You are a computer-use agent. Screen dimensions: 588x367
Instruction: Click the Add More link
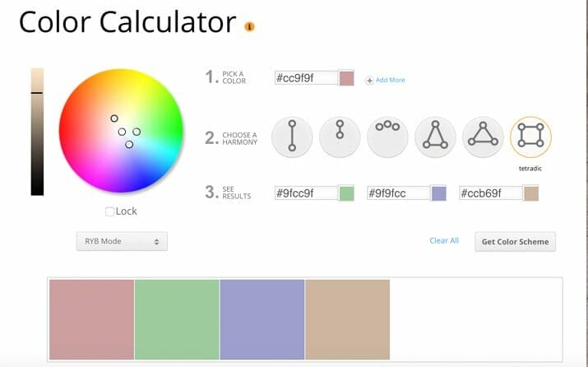point(390,80)
